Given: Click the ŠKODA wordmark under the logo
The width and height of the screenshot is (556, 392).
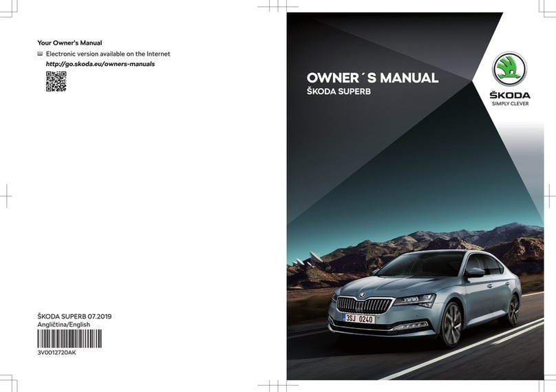Looking at the screenshot, I should tap(510, 95).
